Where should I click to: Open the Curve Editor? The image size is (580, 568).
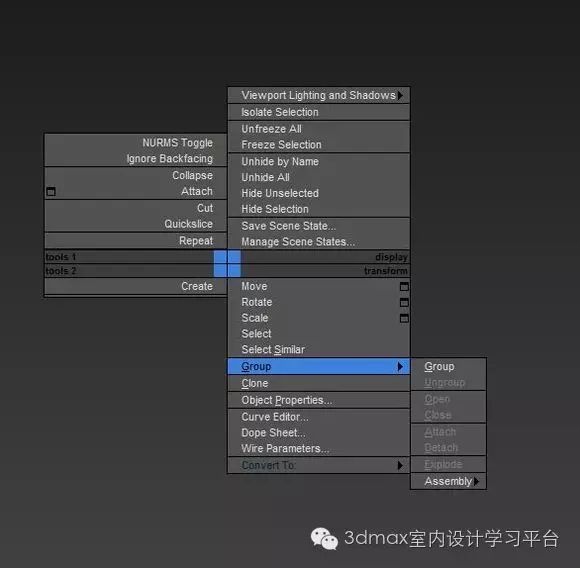pos(318,417)
